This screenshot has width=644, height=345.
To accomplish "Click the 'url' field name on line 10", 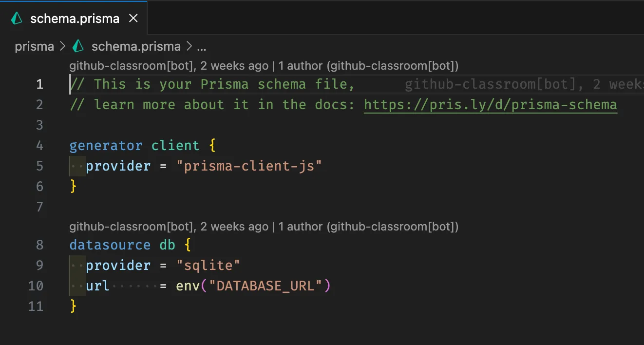I will 98,286.
